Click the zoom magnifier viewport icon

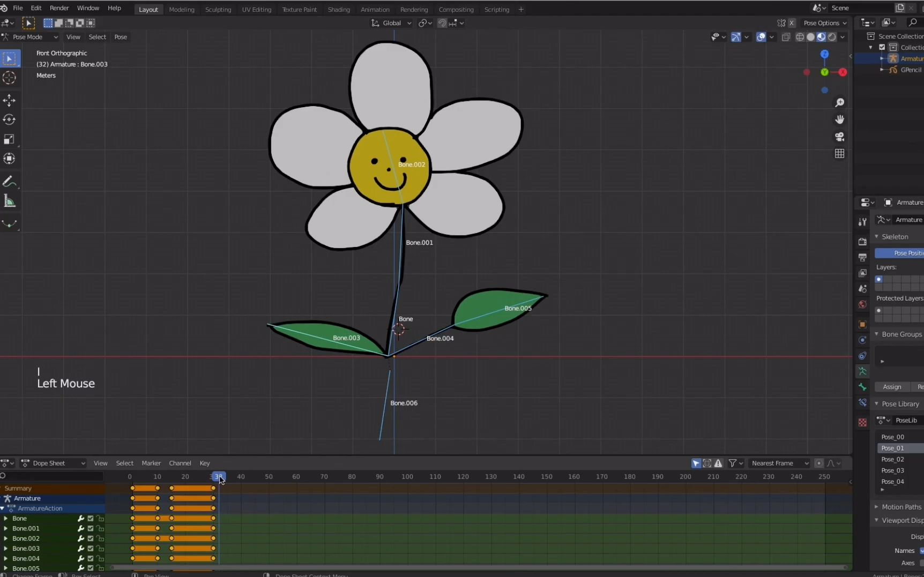pos(839,102)
